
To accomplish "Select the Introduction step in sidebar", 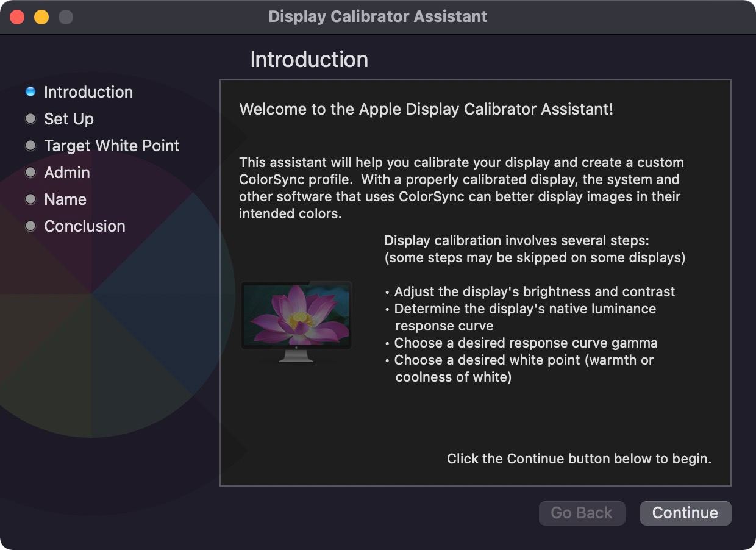I will click(x=88, y=92).
